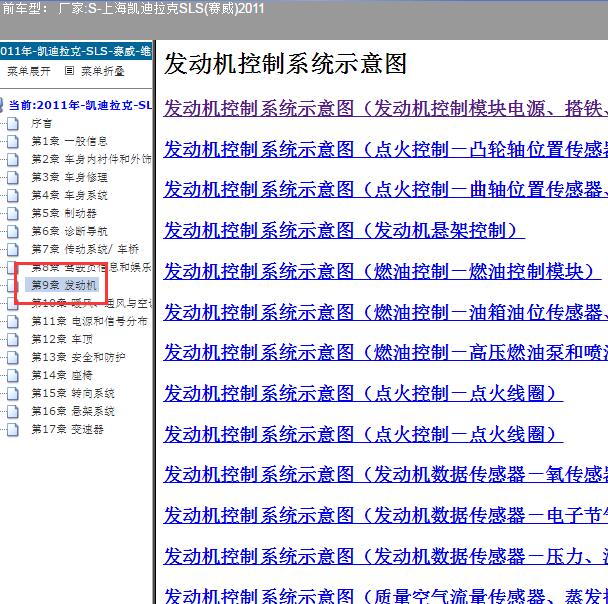This screenshot has height=604, width=608.
Task: Open link 点火控制-曲轴位置传感器 schematic
Action: click(x=385, y=190)
